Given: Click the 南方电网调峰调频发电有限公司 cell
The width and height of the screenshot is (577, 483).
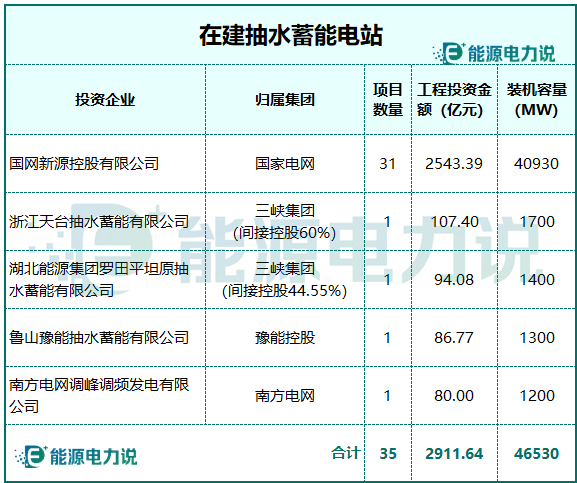Looking at the screenshot, I should (99, 396).
